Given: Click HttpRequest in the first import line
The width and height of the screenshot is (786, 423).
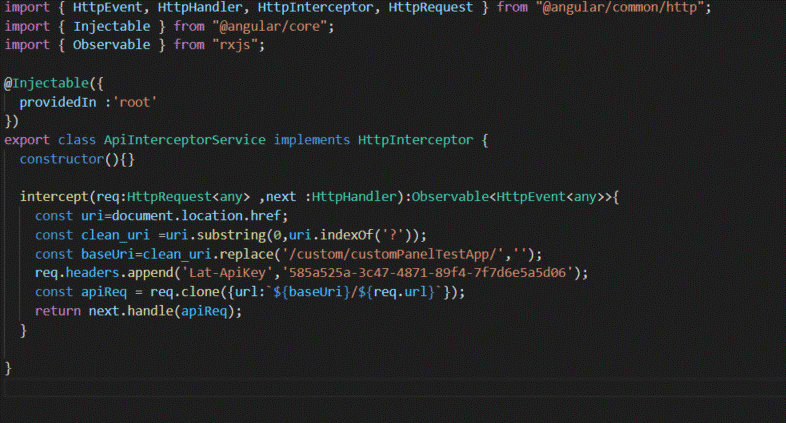Looking at the screenshot, I should click(x=431, y=8).
